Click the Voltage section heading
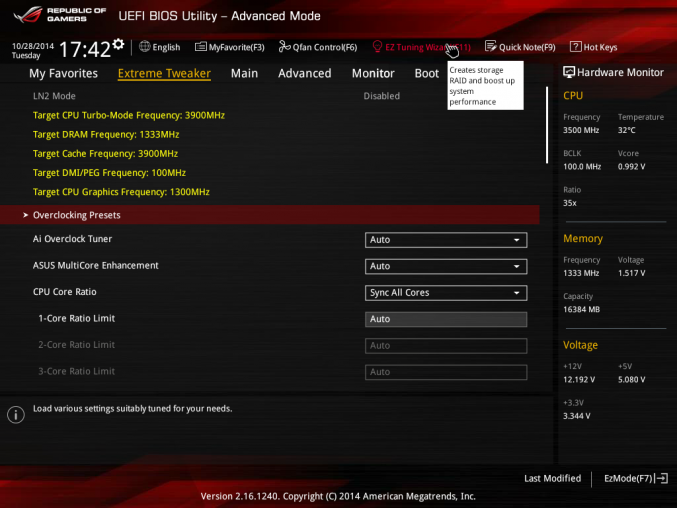677x508 pixels. coord(580,345)
